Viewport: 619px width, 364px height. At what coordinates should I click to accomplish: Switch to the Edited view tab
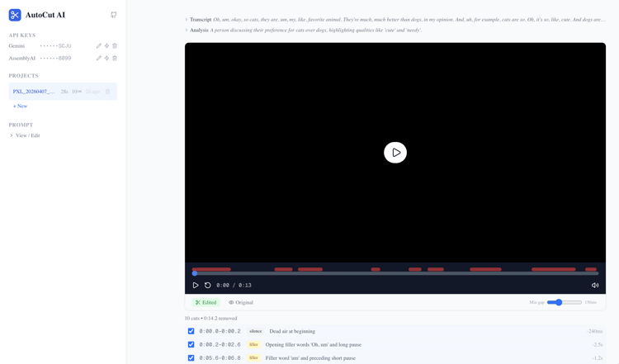[206, 303]
